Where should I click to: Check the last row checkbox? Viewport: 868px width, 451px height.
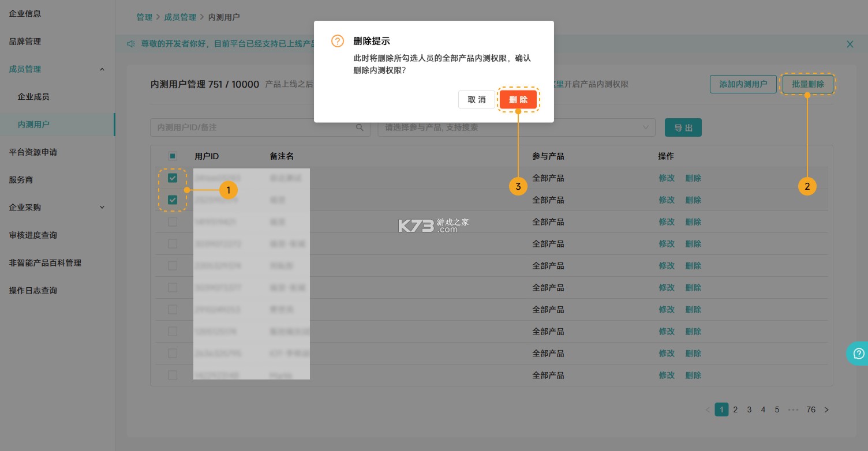click(x=173, y=375)
